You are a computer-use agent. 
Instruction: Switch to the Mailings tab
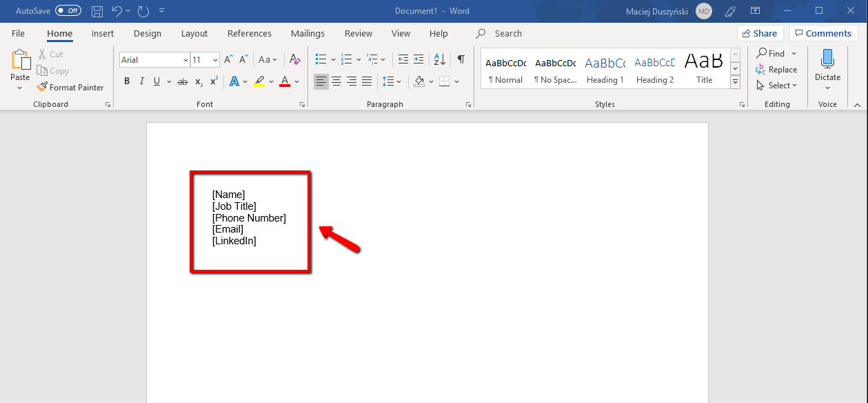307,33
